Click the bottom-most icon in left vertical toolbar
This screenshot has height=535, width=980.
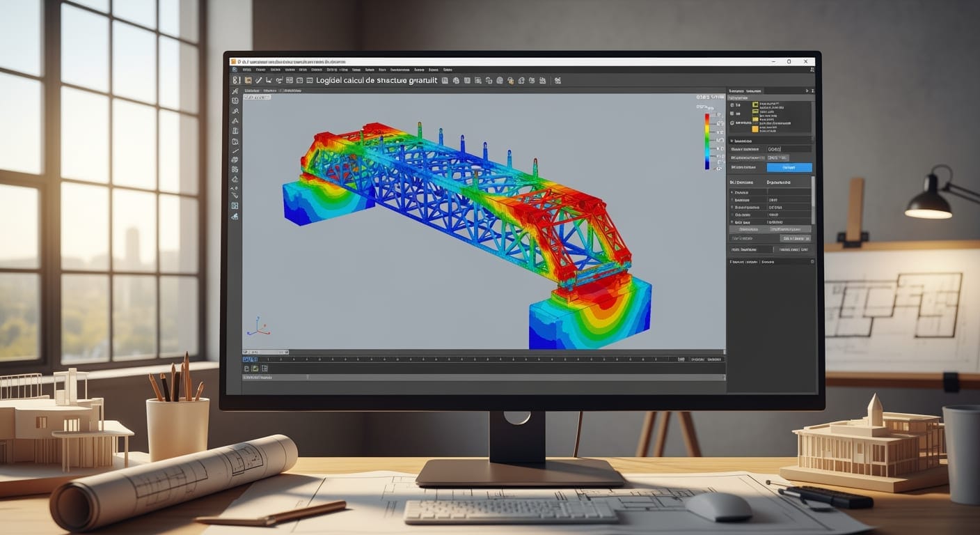(x=235, y=216)
